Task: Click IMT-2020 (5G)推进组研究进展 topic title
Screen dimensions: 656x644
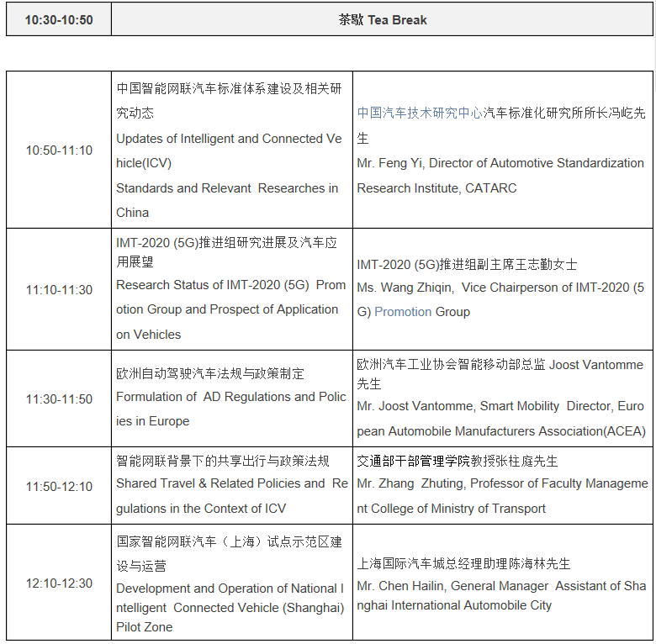Action: 226,242
